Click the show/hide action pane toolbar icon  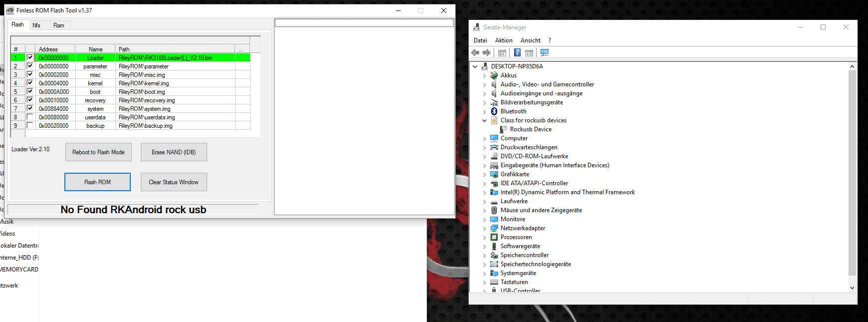click(529, 53)
